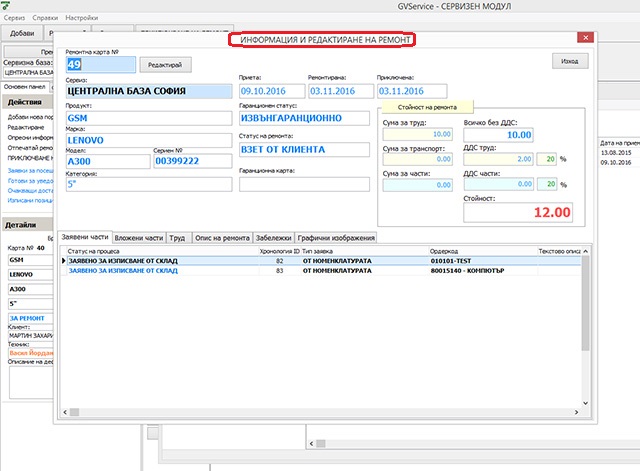Screen dimensions: 640x471
Task: Click the app icon in the title bar
Action: point(5,5)
